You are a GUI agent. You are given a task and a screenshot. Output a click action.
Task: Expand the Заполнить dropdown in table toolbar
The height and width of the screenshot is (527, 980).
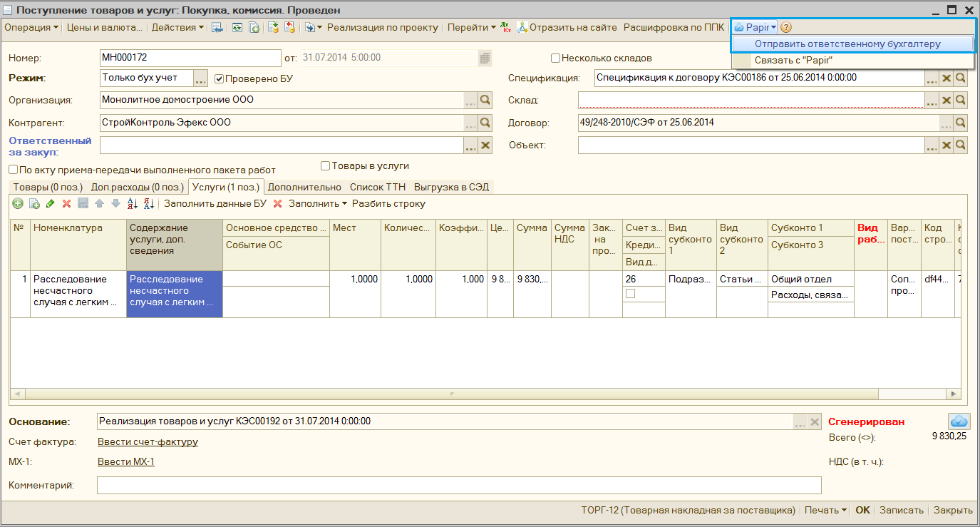click(317, 204)
